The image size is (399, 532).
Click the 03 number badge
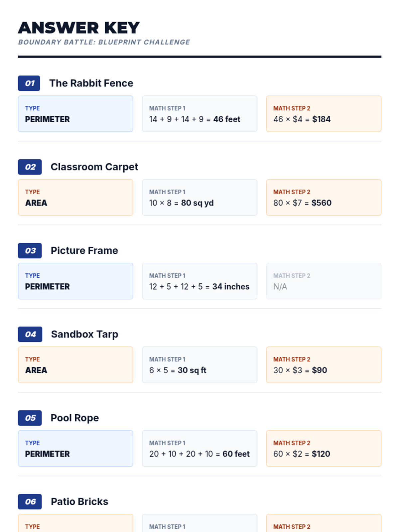30,251
